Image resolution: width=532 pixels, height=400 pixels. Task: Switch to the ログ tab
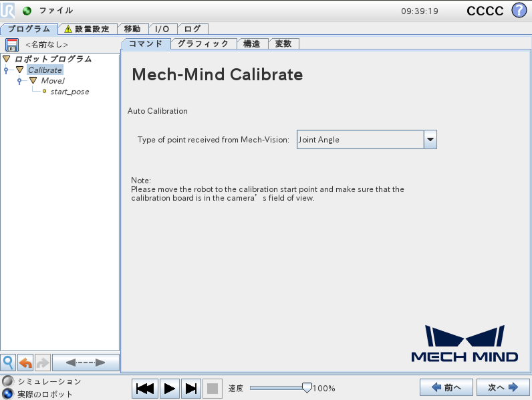192,29
